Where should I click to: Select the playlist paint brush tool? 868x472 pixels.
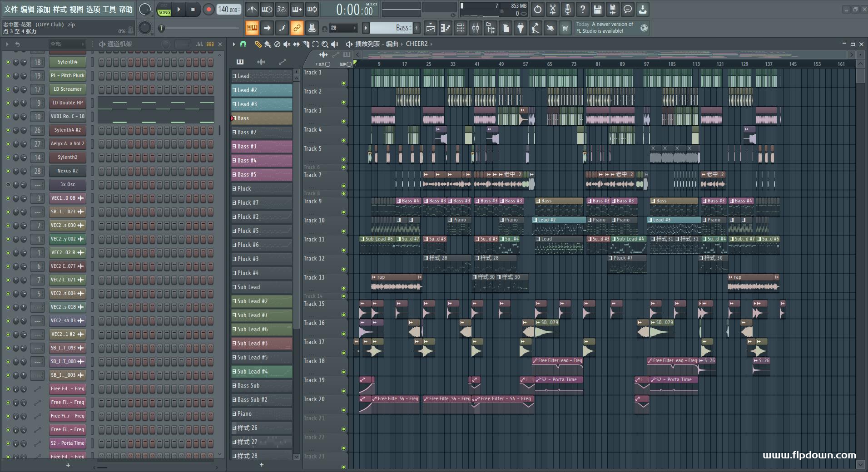click(268, 44)
